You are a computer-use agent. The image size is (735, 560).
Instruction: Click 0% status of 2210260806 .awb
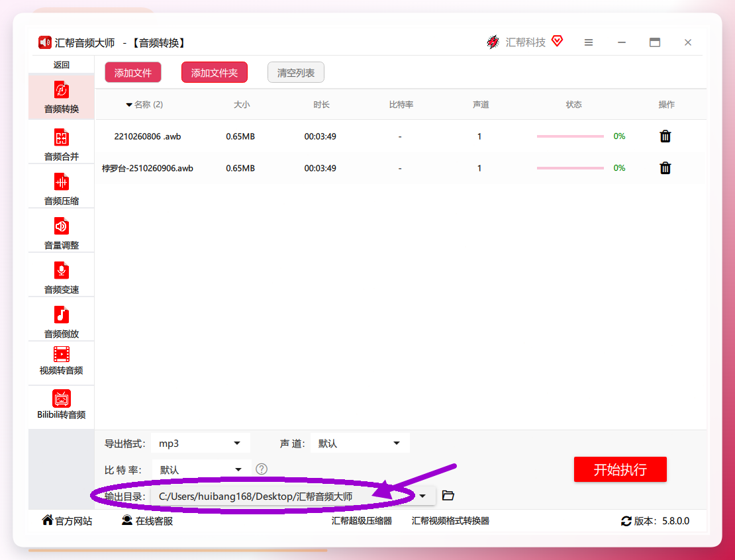[x=619, y=136]
